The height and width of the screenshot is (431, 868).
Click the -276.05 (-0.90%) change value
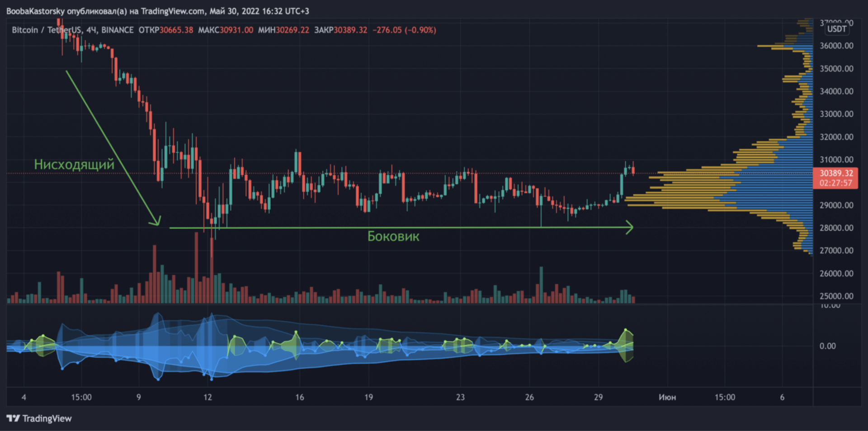(x=404, y=30)
